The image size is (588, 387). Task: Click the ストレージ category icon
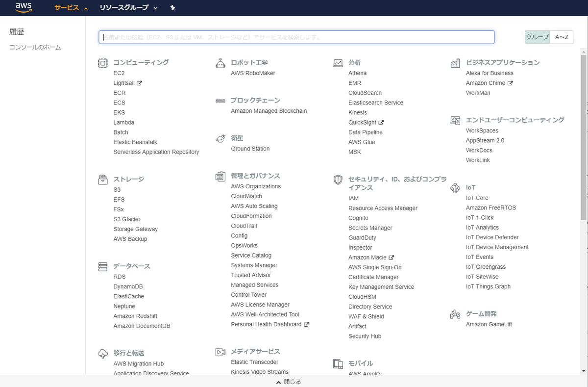103,180
